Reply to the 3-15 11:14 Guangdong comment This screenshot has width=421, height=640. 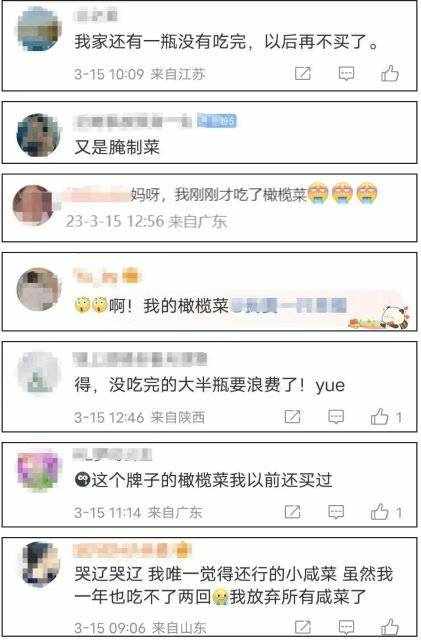click(336, 512)
